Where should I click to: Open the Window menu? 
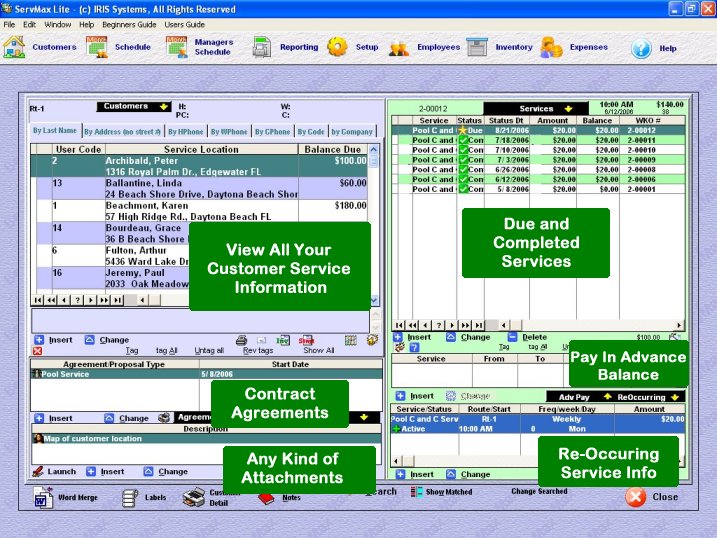tap(58, 25)
